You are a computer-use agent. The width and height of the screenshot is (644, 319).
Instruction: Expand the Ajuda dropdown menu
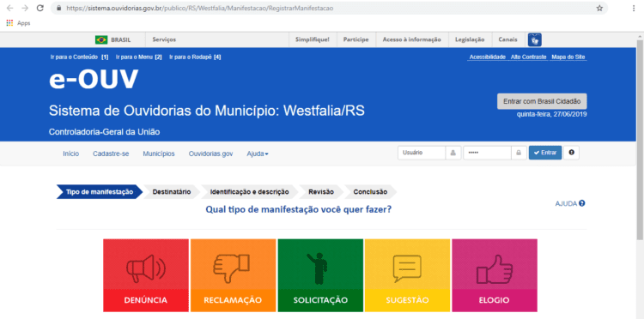click(258, 153)
